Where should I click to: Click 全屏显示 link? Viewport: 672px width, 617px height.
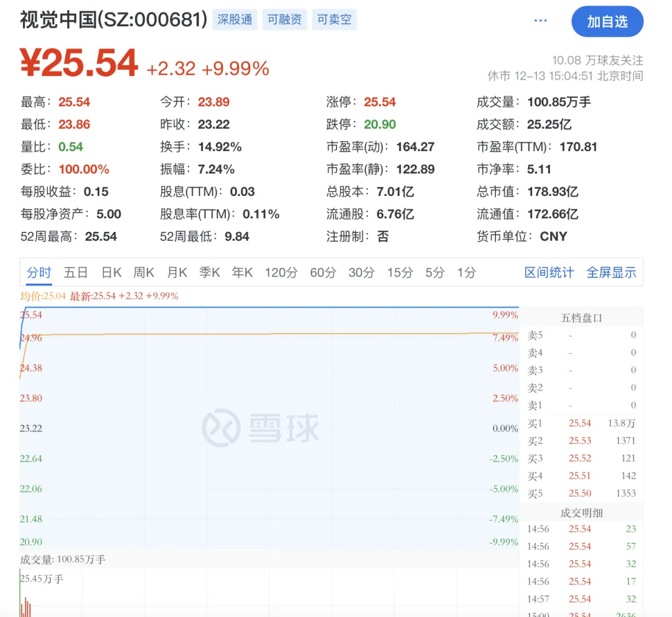click(x=611, y=272)
